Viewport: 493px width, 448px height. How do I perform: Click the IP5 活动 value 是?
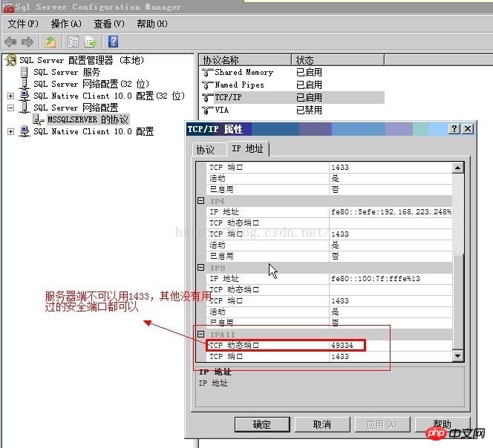click(x=391, y=312)
